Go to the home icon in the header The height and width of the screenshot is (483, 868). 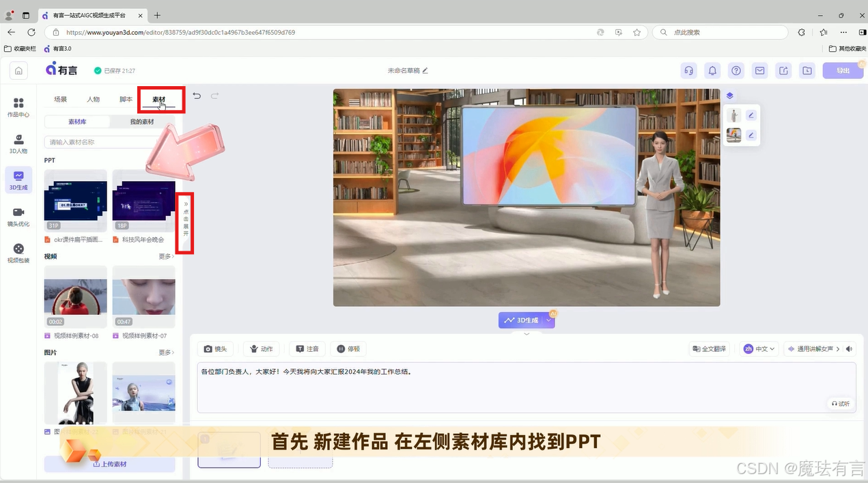click(x=18, y=70)
